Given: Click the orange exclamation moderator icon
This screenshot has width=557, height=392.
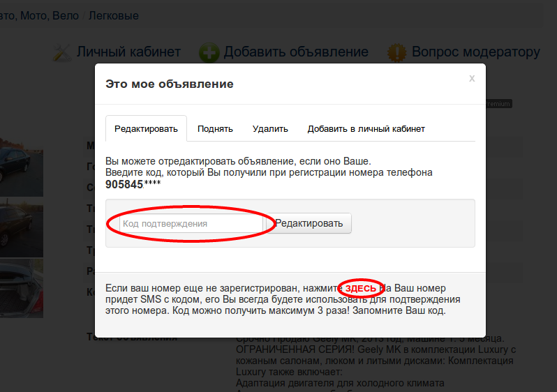Looking at the screenshot, I should click(x=397, y=52).
